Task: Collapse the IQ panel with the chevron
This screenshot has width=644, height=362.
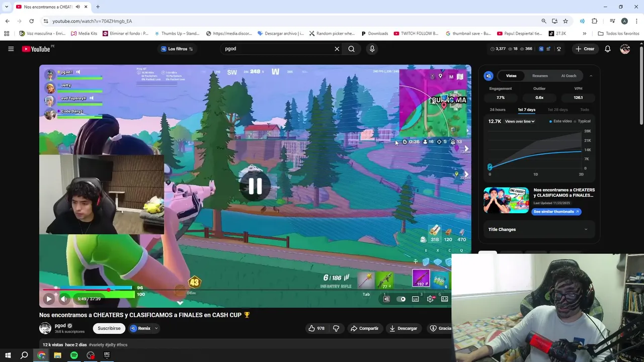Action: (x=591, y=76)
